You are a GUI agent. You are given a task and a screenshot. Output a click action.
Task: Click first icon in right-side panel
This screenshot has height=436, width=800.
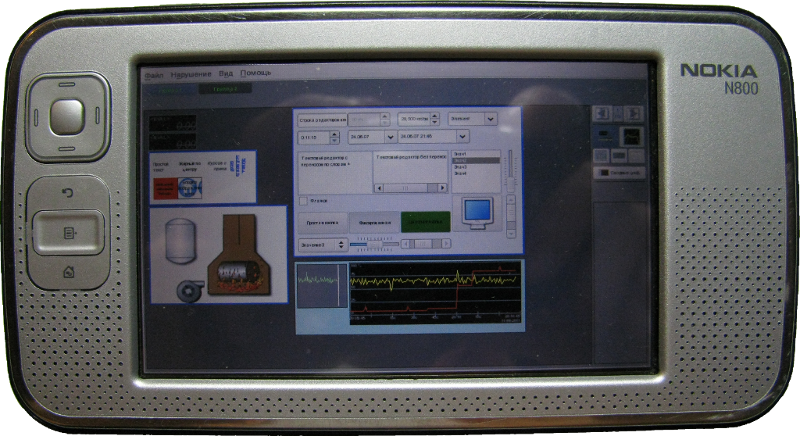coord(602,113)
